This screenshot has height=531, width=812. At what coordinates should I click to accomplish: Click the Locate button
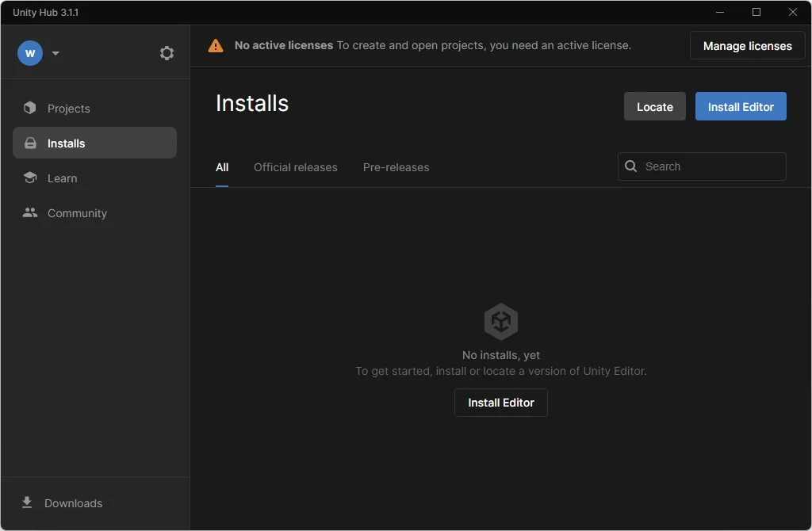[654, 106]
